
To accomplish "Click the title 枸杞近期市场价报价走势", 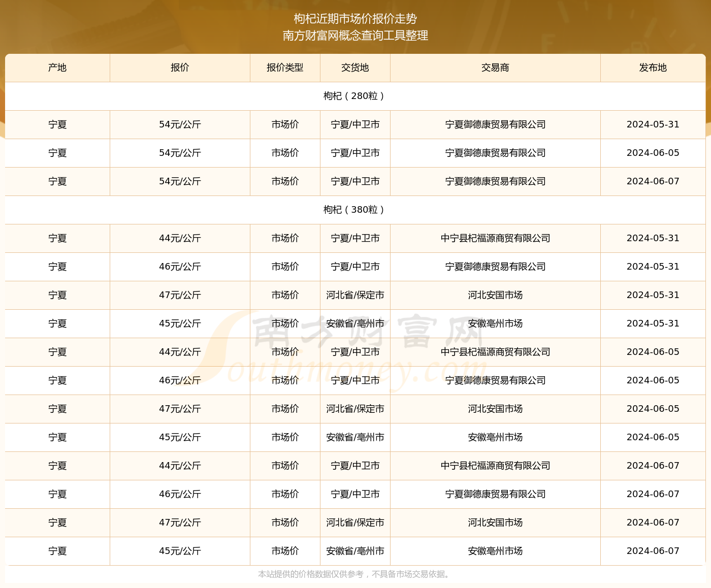I will coord(355,19).
